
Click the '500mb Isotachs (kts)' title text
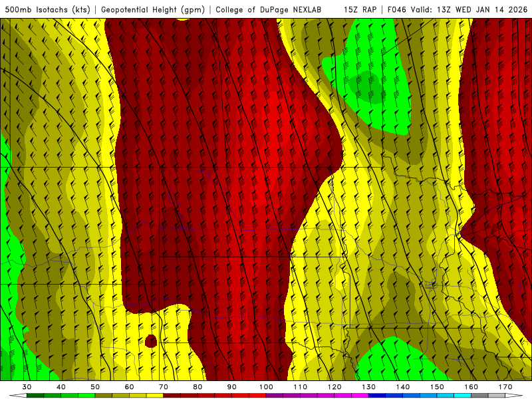point(47,10)
